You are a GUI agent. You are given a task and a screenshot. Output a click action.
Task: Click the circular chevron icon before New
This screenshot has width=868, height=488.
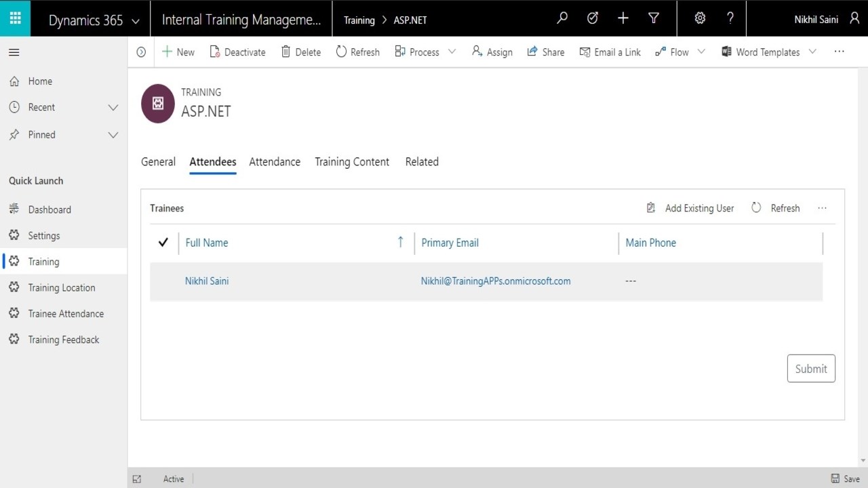pos(141,52)
